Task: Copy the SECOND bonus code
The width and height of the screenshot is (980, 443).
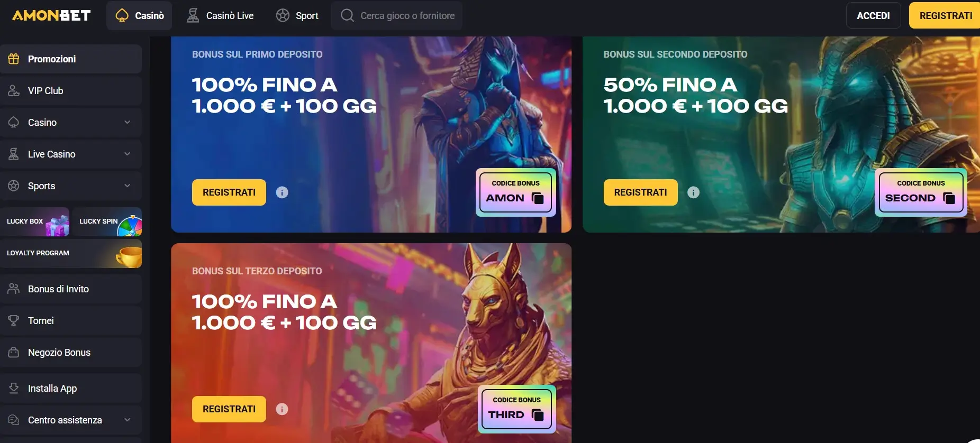Action: click(x=949, y=198)
